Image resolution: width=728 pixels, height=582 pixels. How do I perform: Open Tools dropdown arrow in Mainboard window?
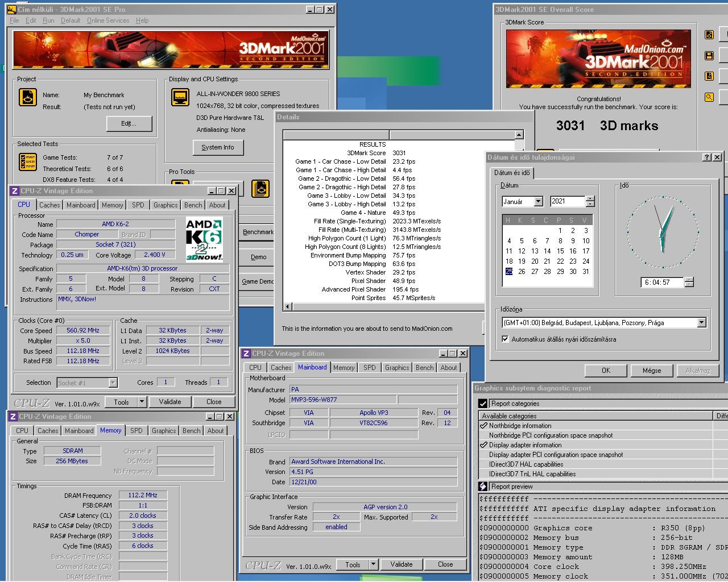coord(374,564)
